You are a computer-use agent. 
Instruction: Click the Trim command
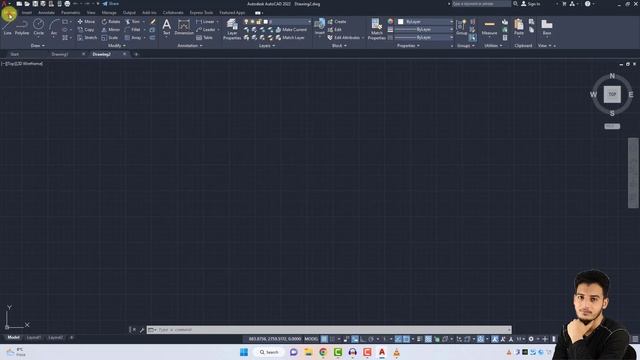(x=133, y=22)
